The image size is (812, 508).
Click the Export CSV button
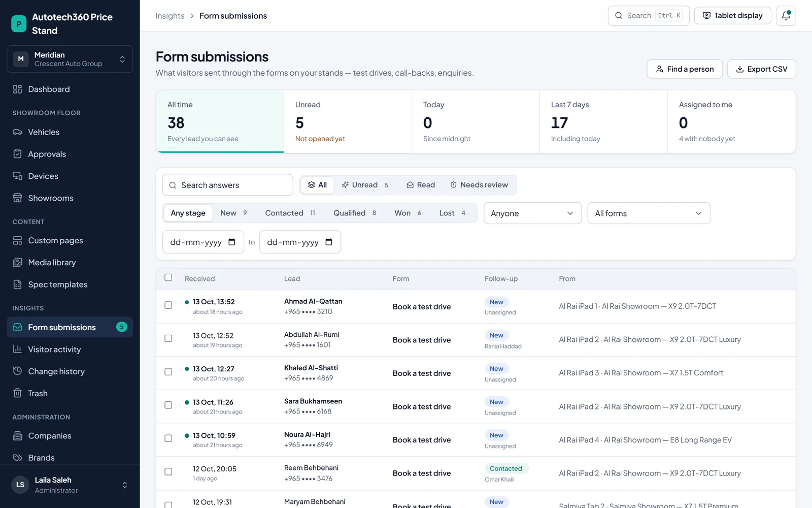(761, 69)
